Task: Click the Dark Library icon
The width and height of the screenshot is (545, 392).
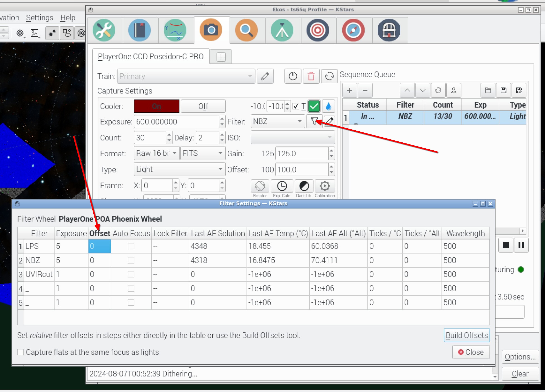Action: 304,186
